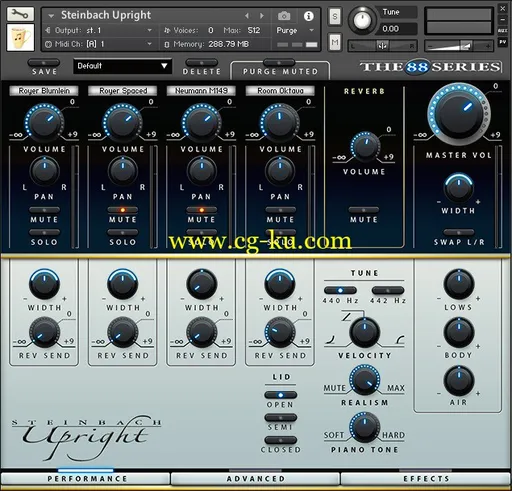
Task: Switch to the ADVANCED tab
Action: pos(256,479)
